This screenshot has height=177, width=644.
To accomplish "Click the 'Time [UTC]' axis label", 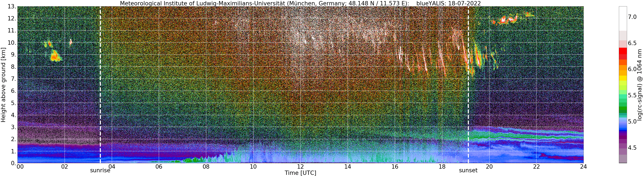I will (x=300, y=173).
